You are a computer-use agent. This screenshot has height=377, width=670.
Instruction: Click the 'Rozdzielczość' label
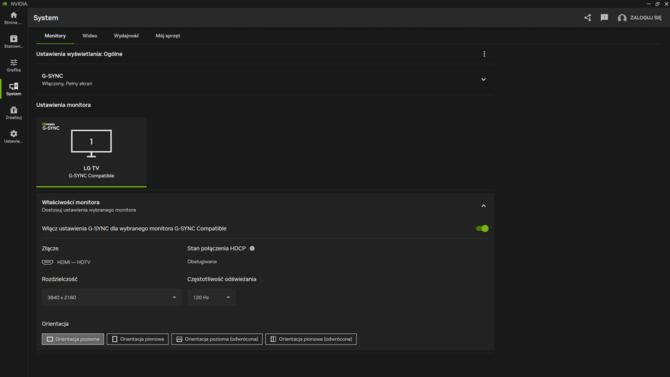59,279
